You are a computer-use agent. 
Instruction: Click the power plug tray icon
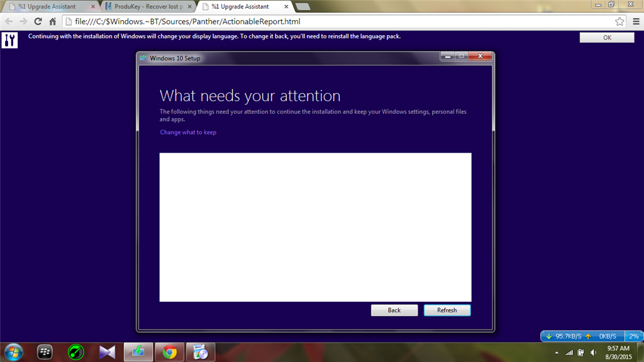point(580,353)
